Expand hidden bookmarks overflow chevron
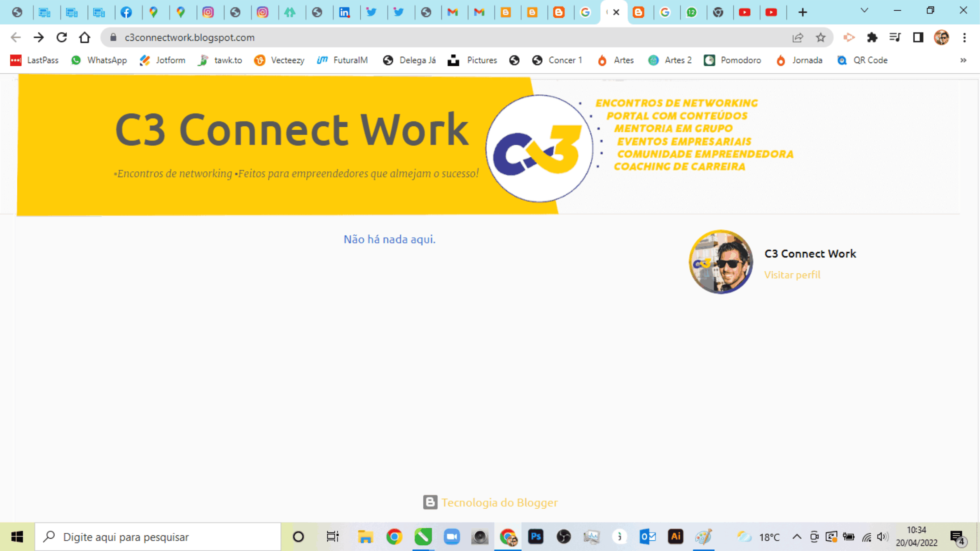The width and height of the screenshot is (980, 551). pos(963,60)
